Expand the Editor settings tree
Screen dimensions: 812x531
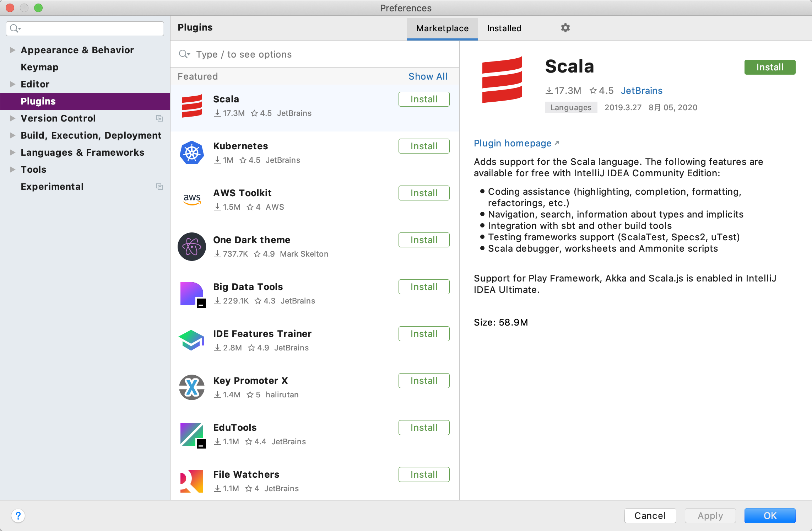12,84
